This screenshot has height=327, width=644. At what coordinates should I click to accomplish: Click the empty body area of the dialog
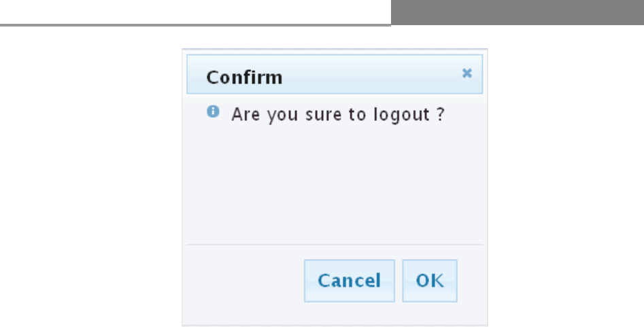pyautogui.click(x=335, y=185)
